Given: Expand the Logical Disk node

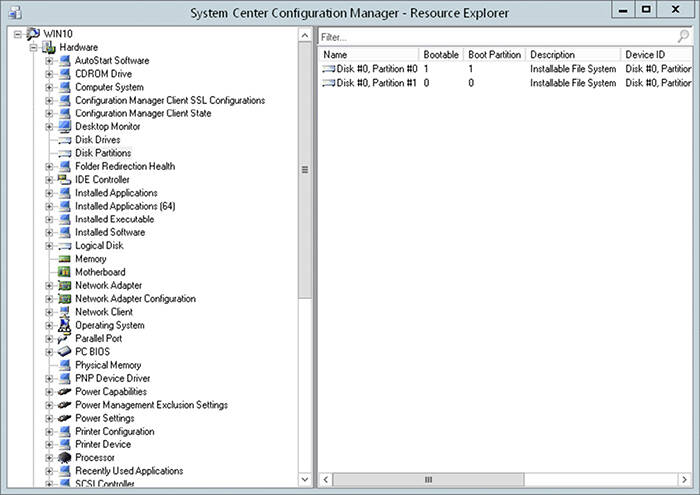Looking at the screenshot, I should pyautogui.click(x=49, y=246).
